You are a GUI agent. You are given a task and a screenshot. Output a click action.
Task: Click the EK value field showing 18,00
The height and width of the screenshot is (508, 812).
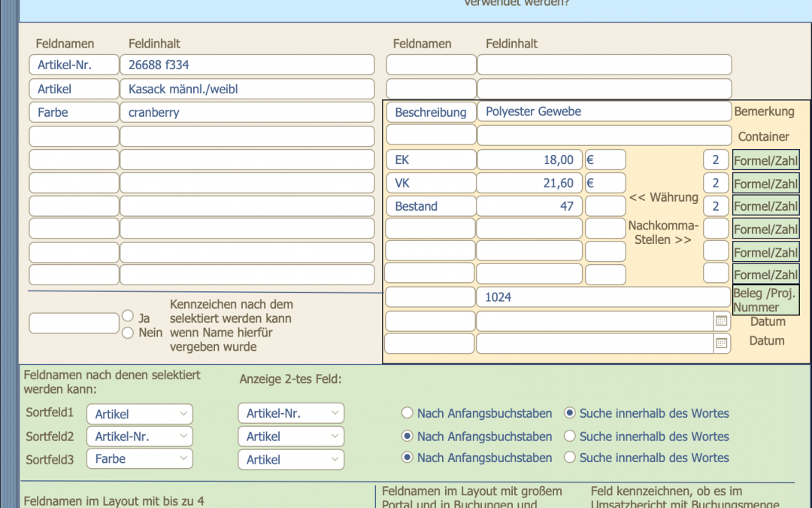(x=529, y=160)
